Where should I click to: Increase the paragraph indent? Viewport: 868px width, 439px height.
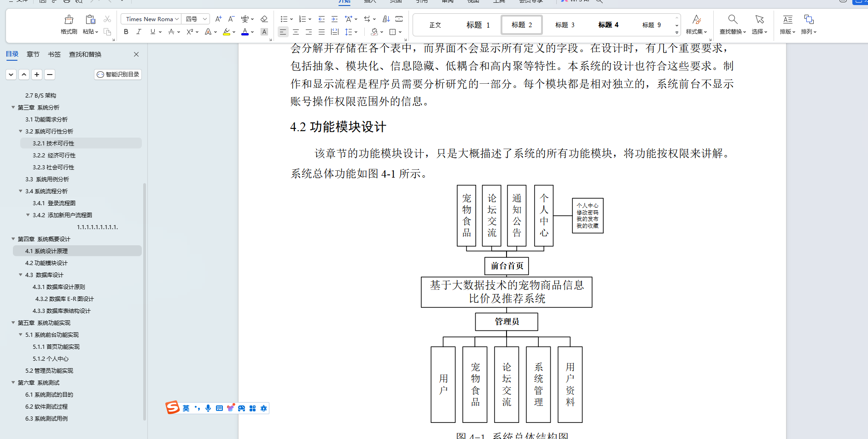point(334,19)
